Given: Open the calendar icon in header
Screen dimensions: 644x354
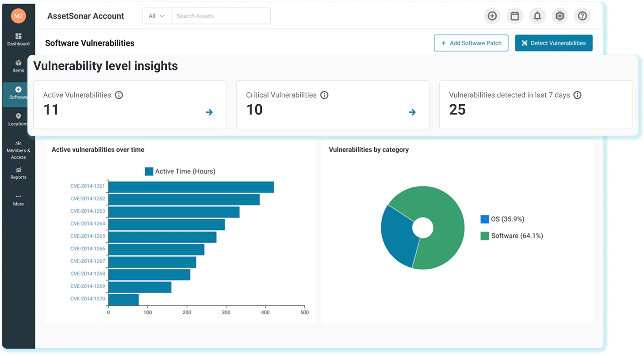Looking at the screenshot, I should click(x=514, y=16).
